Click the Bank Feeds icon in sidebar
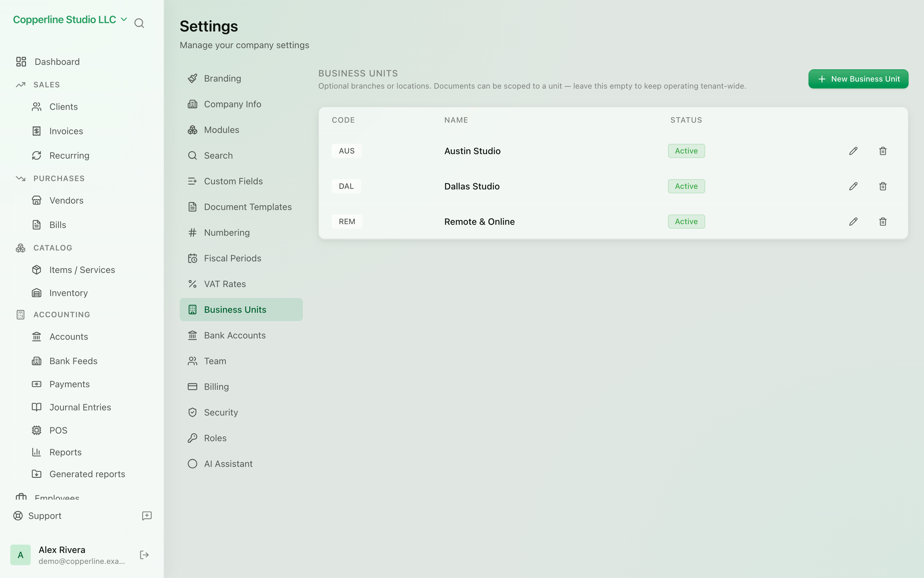The height and width of the screenshot is (578, 924). tap(37, 361)
